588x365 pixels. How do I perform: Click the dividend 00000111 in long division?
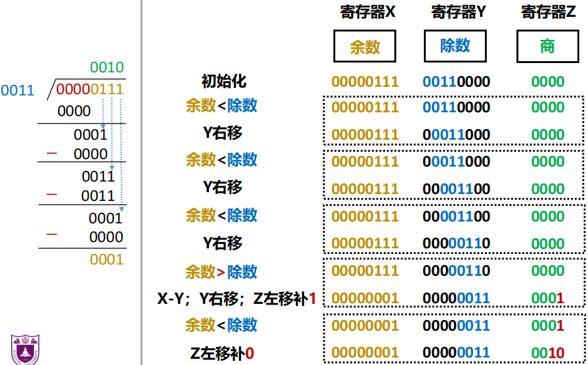click(x=90, y=90)
